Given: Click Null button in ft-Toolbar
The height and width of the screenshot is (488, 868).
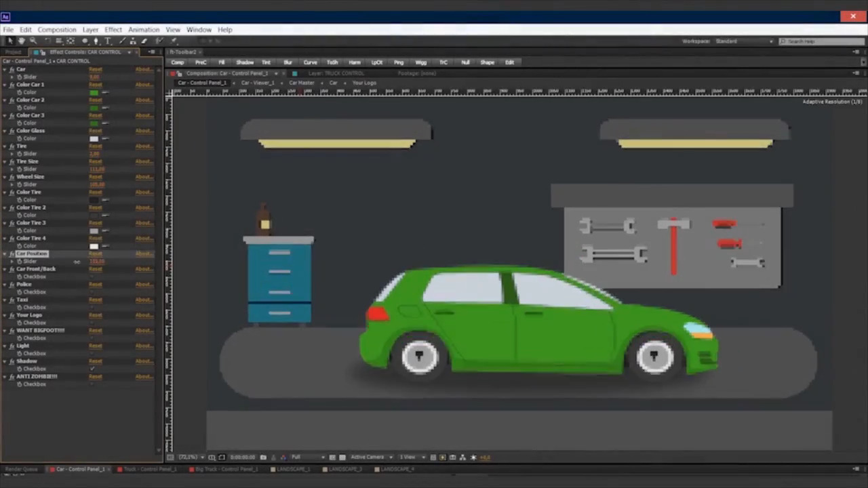Looking at the screenshot, I should point(465,62).
